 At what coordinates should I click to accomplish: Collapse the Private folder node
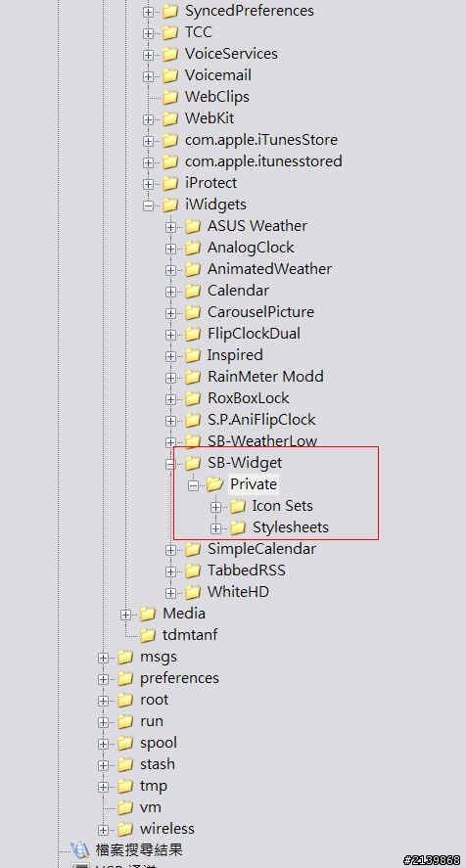(x=193, y=485)
